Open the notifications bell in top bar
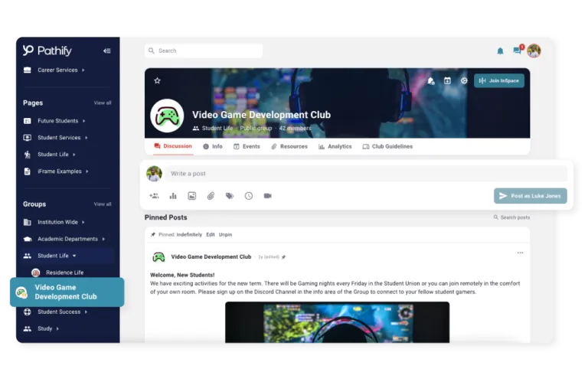 (x=500, y=51)
